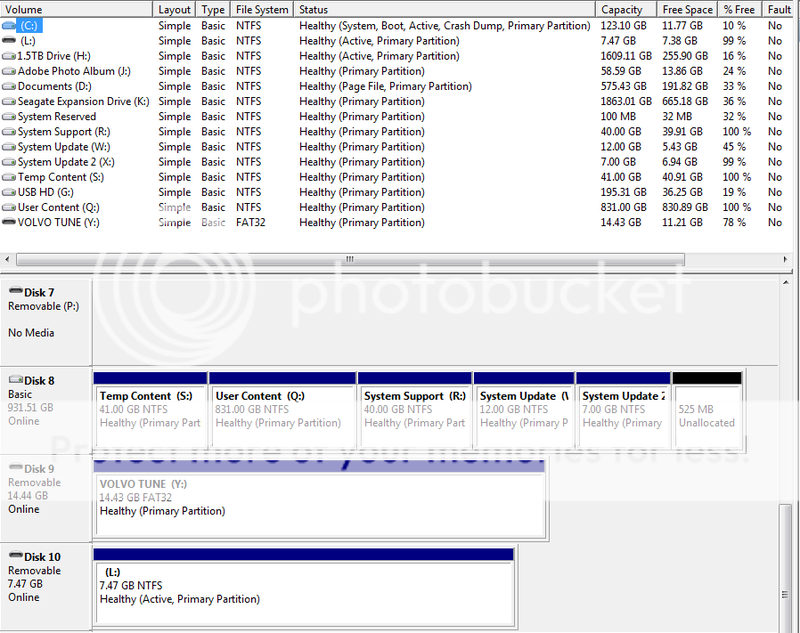
Task: Click the Free Space column header
Action: click(686, 9)
